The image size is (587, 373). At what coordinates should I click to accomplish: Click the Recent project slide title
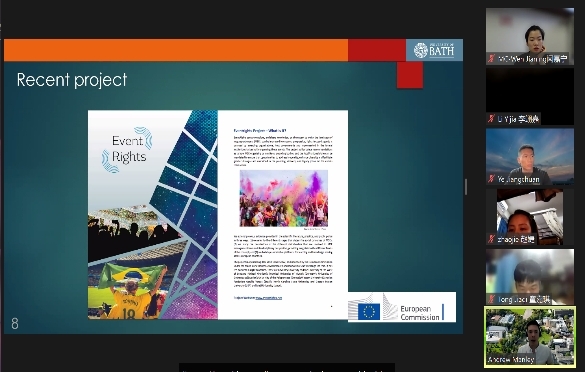pos(72,80)
